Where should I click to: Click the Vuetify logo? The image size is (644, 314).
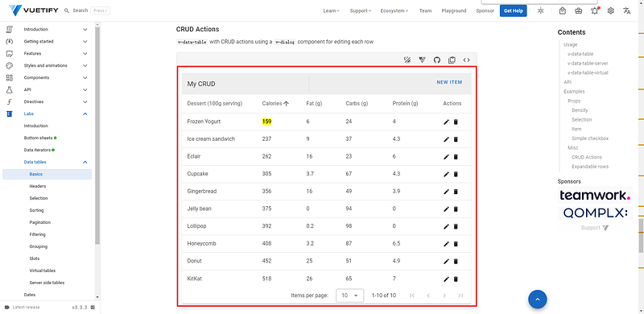(x=33, y=10)
